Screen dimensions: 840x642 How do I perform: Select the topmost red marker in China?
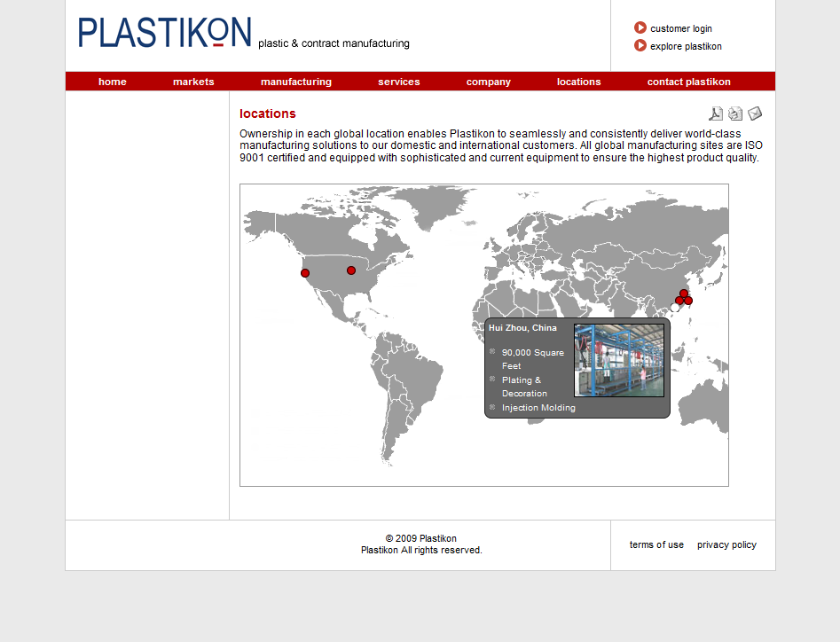pos(684,294)
